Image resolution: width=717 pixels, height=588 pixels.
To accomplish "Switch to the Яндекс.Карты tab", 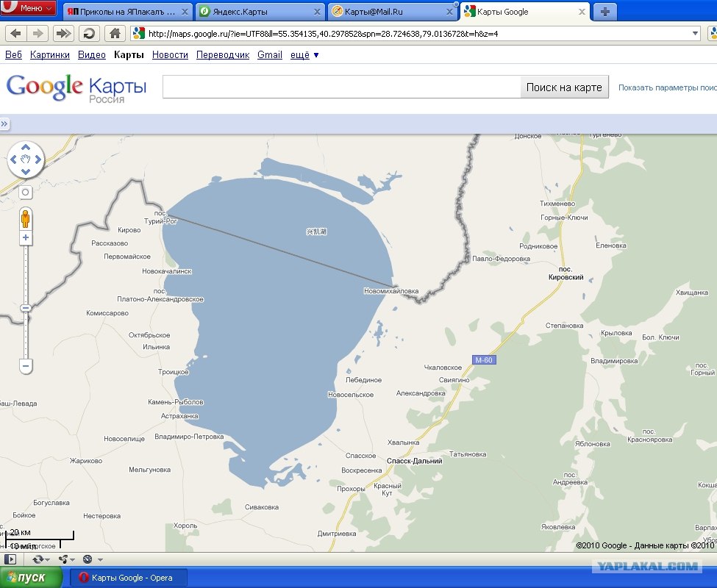I will coord(260,12).
